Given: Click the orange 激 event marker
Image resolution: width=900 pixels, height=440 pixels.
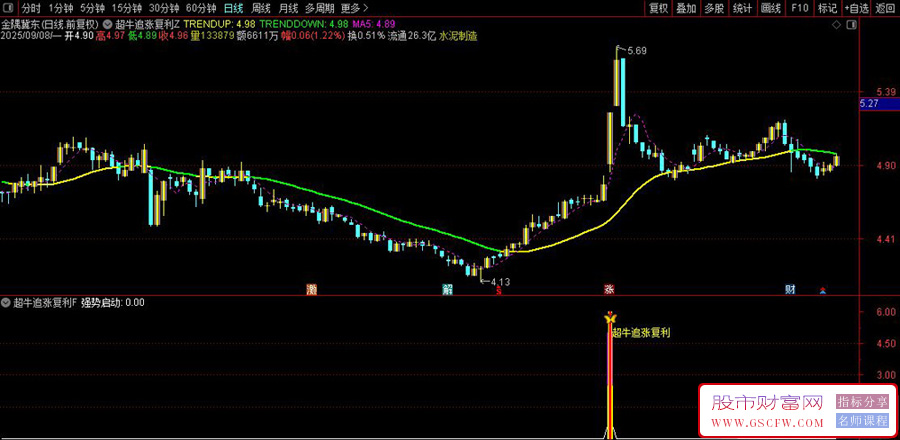Looking at the screenshot, I should pos(312,289).
